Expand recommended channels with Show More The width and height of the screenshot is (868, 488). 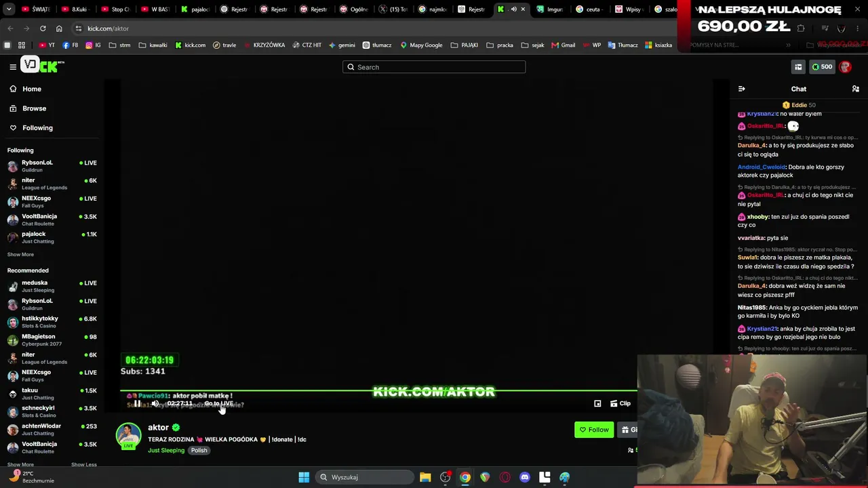coord(20,465)
